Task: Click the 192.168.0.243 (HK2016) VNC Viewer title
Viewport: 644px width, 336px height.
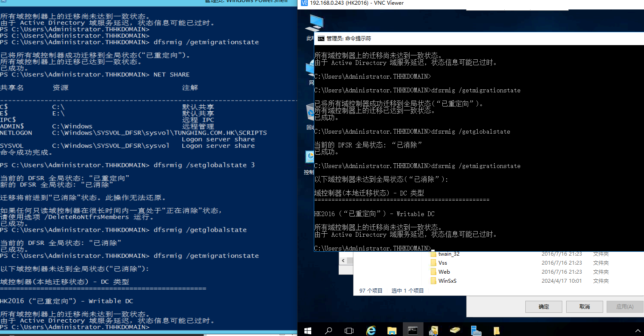Action: tap(356, 3)
